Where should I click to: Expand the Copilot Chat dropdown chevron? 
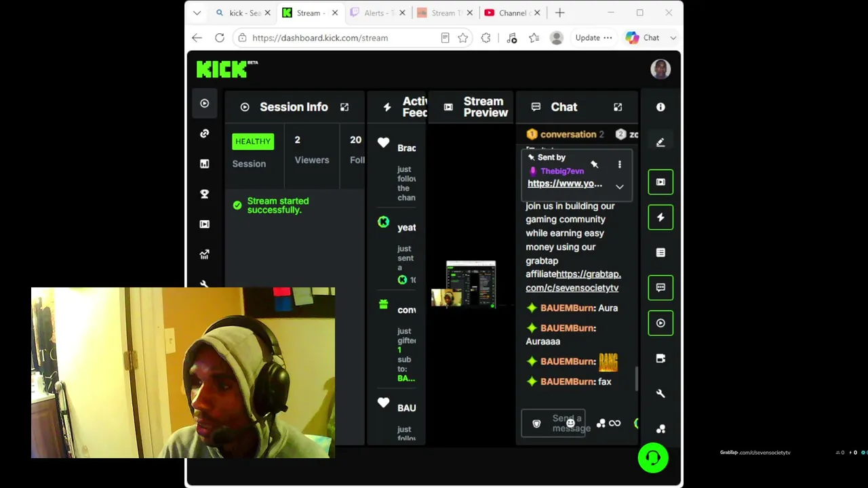(673, 38)
